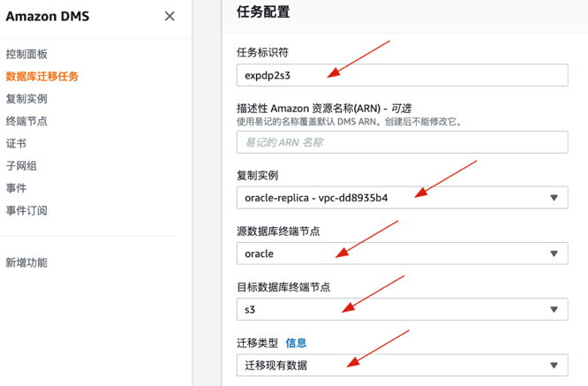588x386 pixels.
Task: Click the hint text 使用易记的名称覆盖默认 DMS ARN
Action: (x=350, y=122)
